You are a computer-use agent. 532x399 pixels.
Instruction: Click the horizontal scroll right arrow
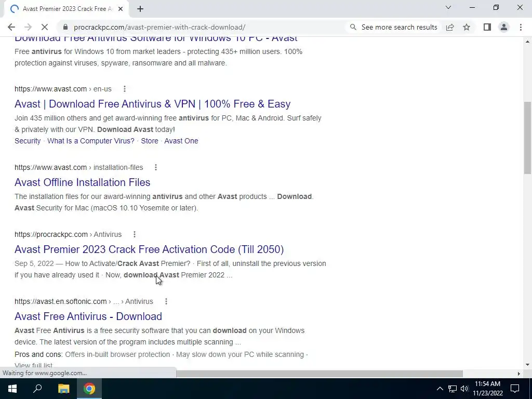[518, 374]
